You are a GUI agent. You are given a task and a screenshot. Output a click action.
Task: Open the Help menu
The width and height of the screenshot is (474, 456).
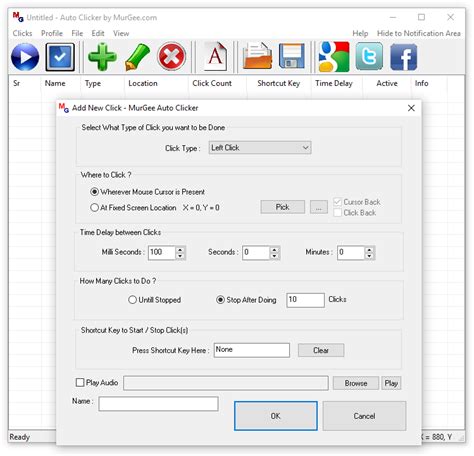click(x=360, y=33)
